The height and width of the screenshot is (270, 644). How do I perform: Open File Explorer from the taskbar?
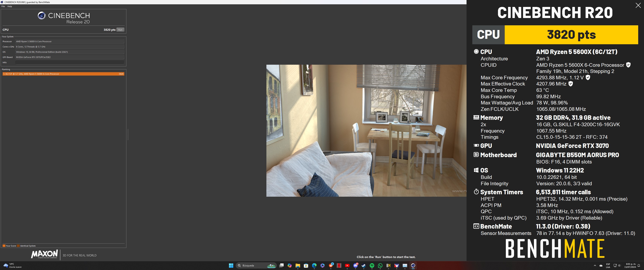click(298, 265)
